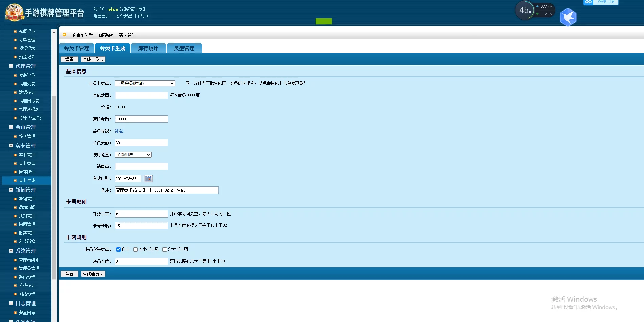Focus the 备注 input field

pos(167,190)
